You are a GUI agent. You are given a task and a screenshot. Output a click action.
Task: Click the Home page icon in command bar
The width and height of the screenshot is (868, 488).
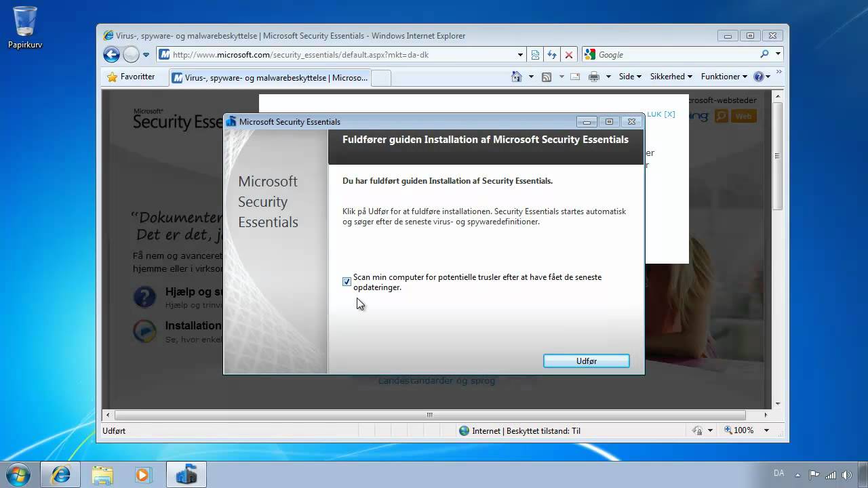(517, 77)
